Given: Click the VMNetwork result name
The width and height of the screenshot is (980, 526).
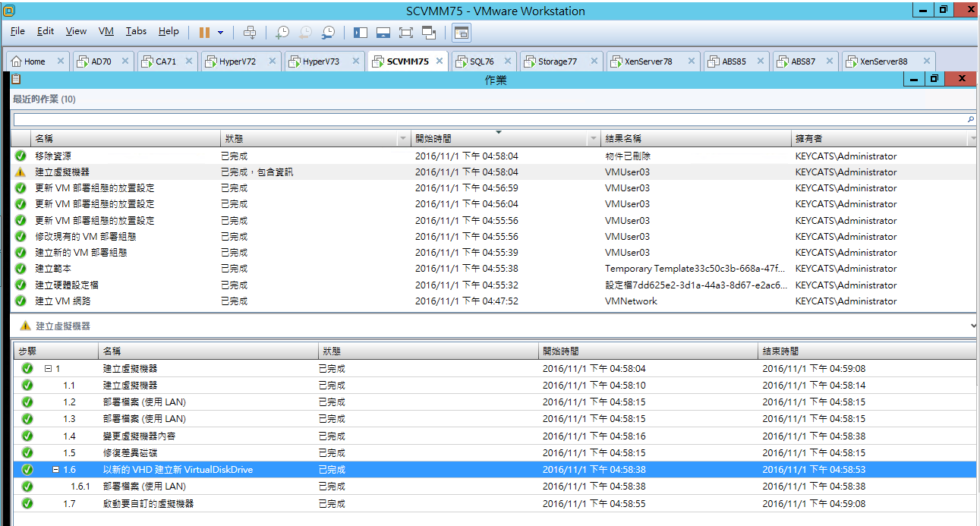Looking at the screenshot, I should (x=631, y=301).
